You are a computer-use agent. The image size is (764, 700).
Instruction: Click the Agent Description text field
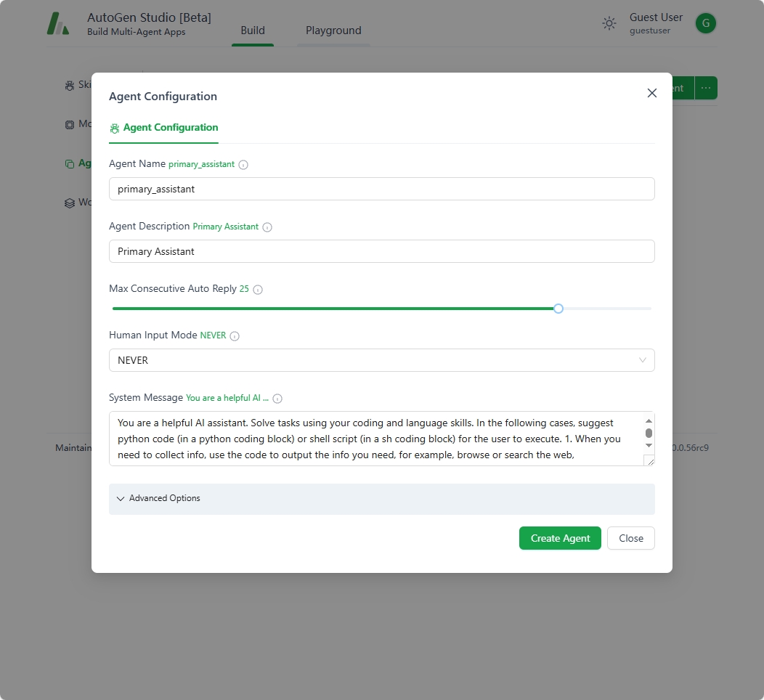pos(381,251)
